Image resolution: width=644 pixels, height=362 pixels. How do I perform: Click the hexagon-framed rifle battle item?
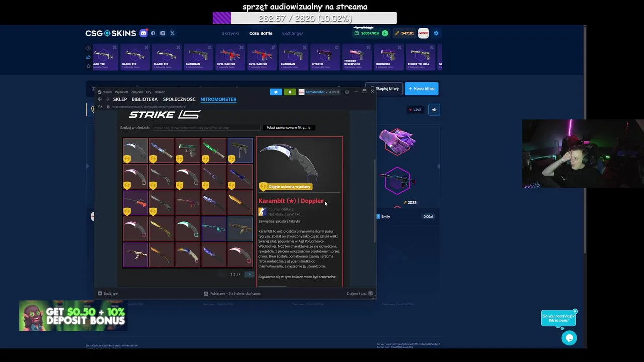coord(397,180)
